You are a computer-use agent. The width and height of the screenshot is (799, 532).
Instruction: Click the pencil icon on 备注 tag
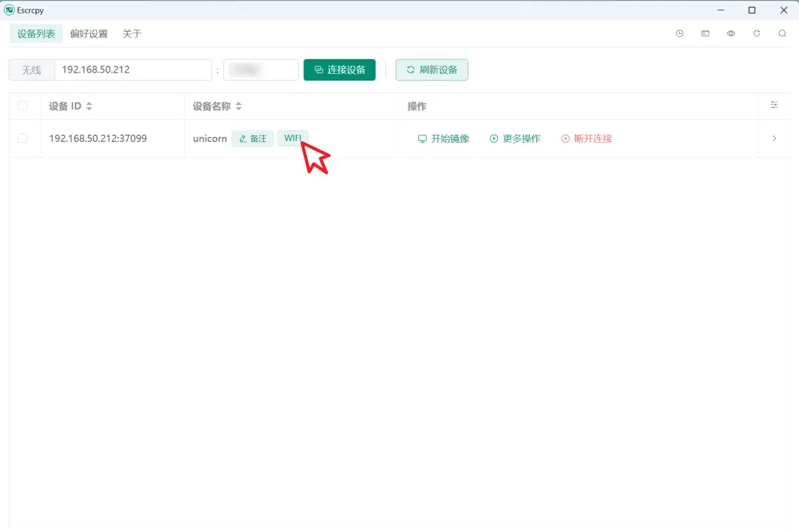tap(243, 138)
